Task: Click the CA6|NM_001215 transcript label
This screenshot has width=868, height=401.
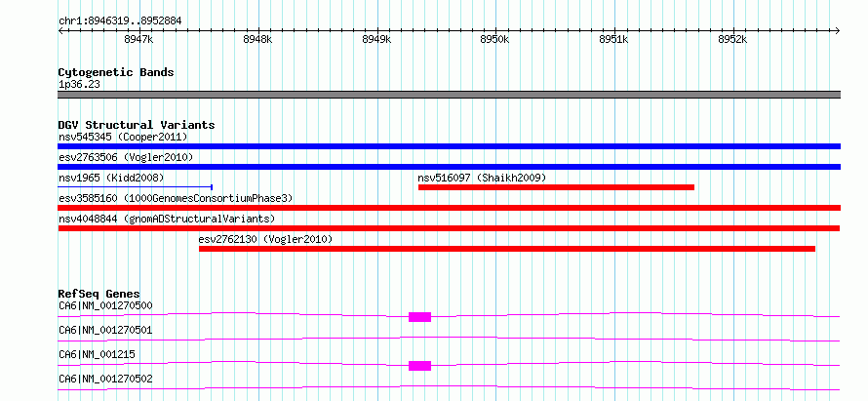Action: (x=97, y=354)
